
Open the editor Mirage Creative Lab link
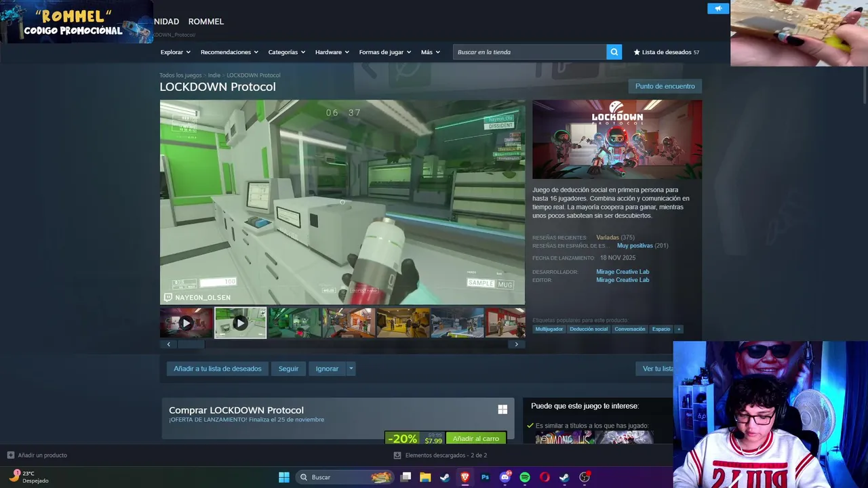point(623,280)
